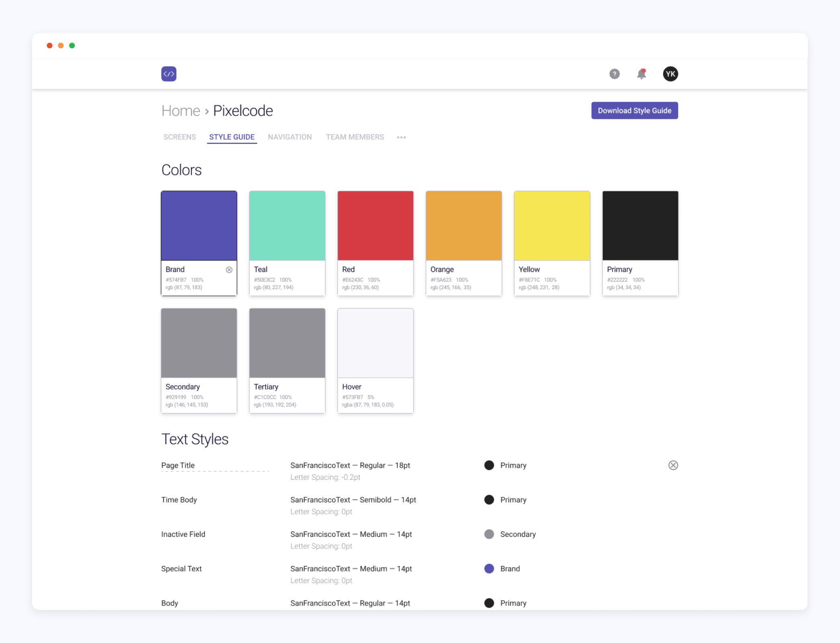Click the Brand color name label
Screen dimensions: 840x643
(x=175, y=270)
